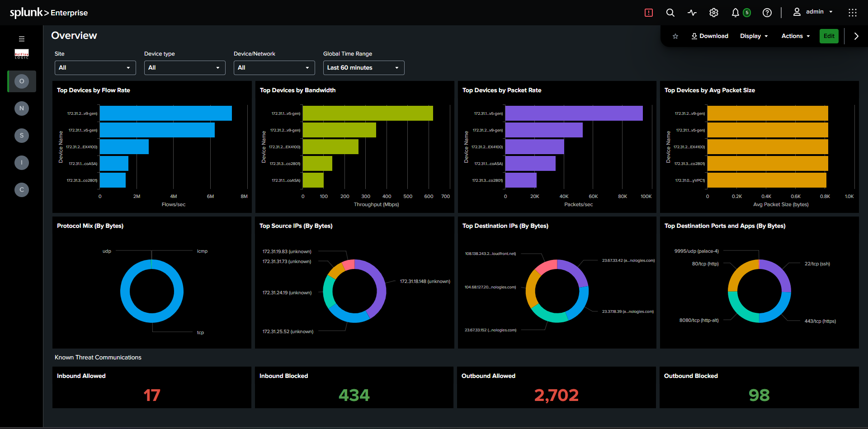Screen dimensions: 868x429
Task: Click the top green bar in Bandwidth chart
Action: 368,113
